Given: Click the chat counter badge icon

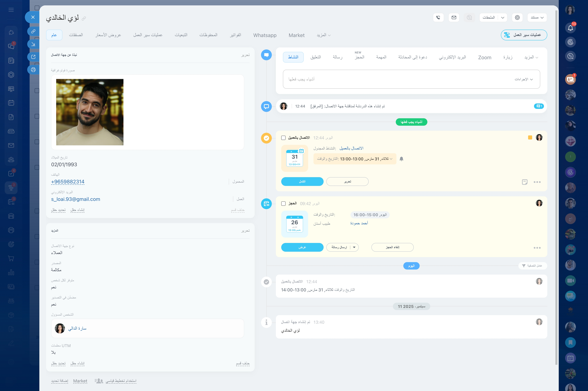Looking at the screenshot, I should tap(539, 106).
